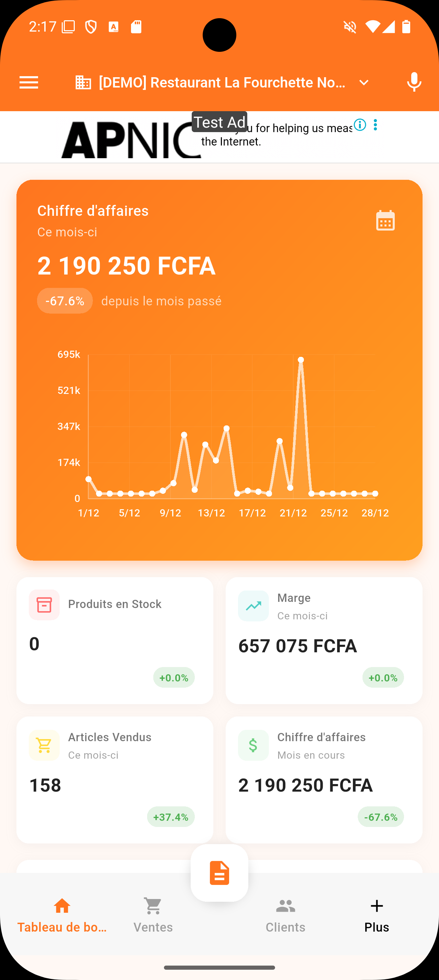Viewport: 439px width, 980px height.
Task: Tap the Test Ad label
Action: (219, 122)
